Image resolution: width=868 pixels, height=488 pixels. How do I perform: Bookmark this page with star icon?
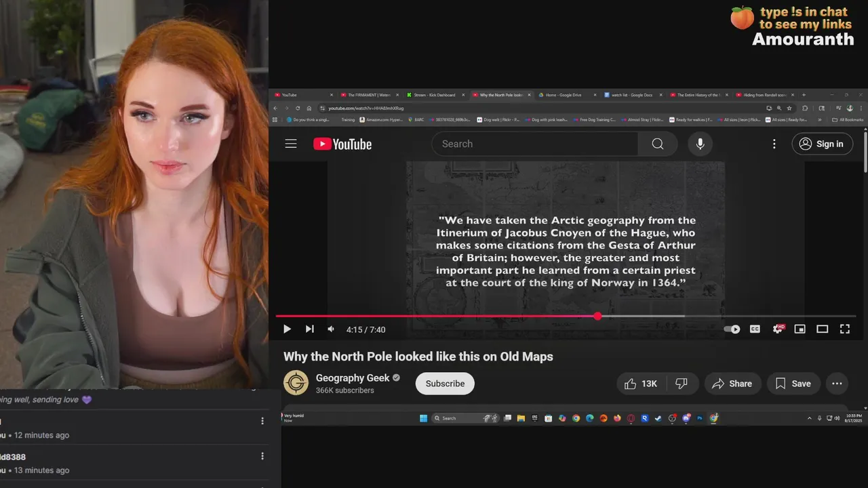(789, 108)
